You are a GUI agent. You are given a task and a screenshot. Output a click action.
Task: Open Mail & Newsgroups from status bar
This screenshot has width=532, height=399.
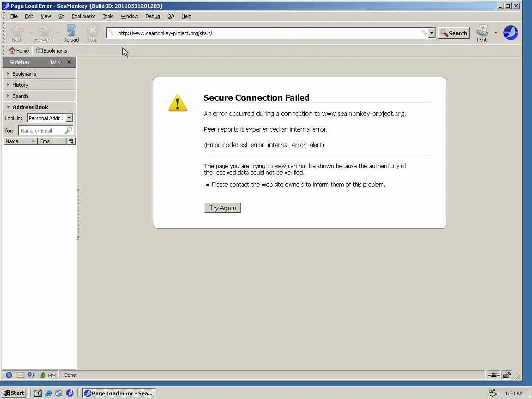click(x=20, y=375)
